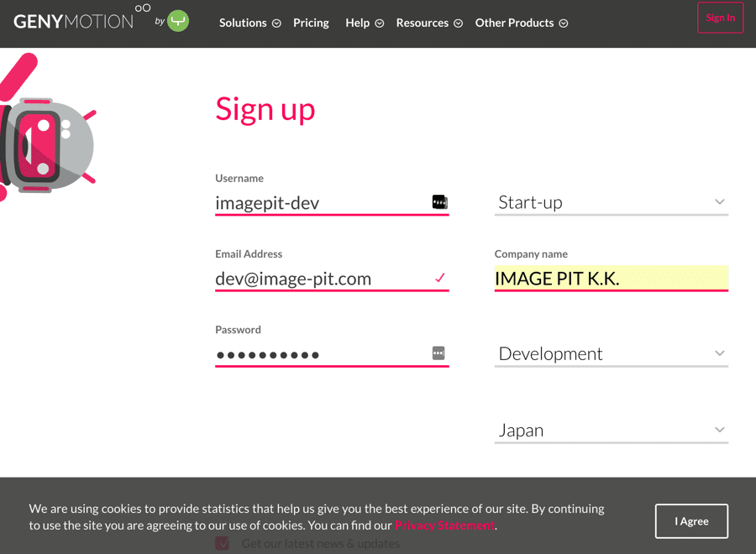Open the Development dropdown

click(x=611, y=353)
